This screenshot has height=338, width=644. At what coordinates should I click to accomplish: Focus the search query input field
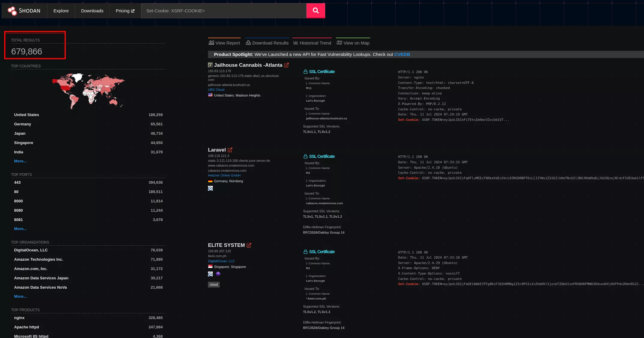[224, 11]
